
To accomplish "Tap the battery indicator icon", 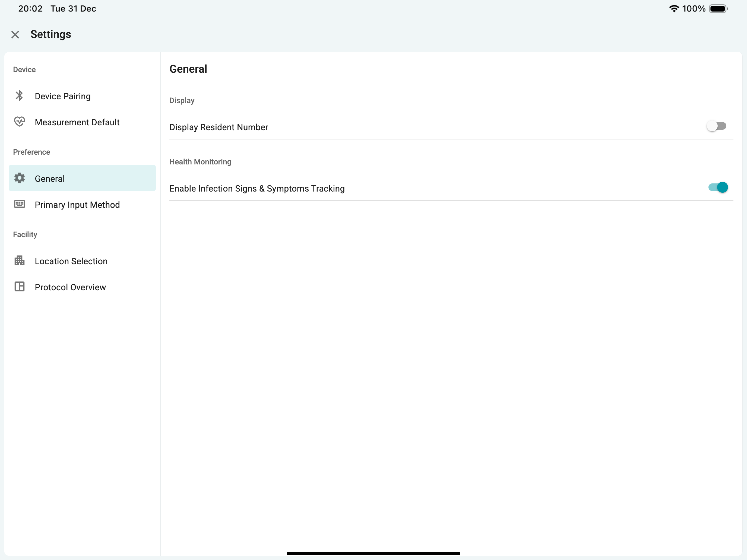I will [x=718, y=8].
